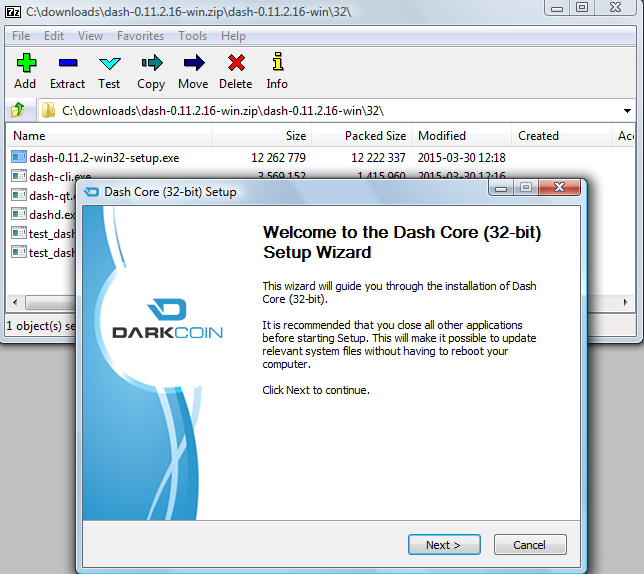Run the Test archive tool
This screenshot has height=574, width=644.
click(x=109, y=63)
